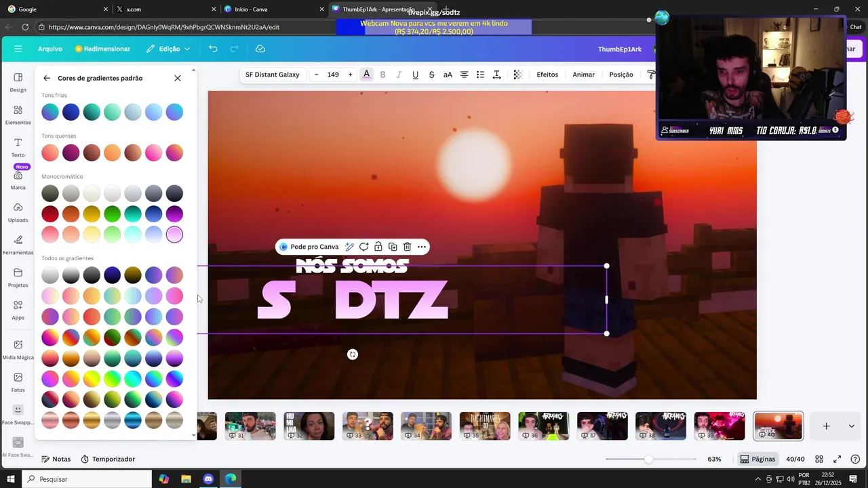Open the Arquivo menu
868x488 pixels.
coord(50,49)
